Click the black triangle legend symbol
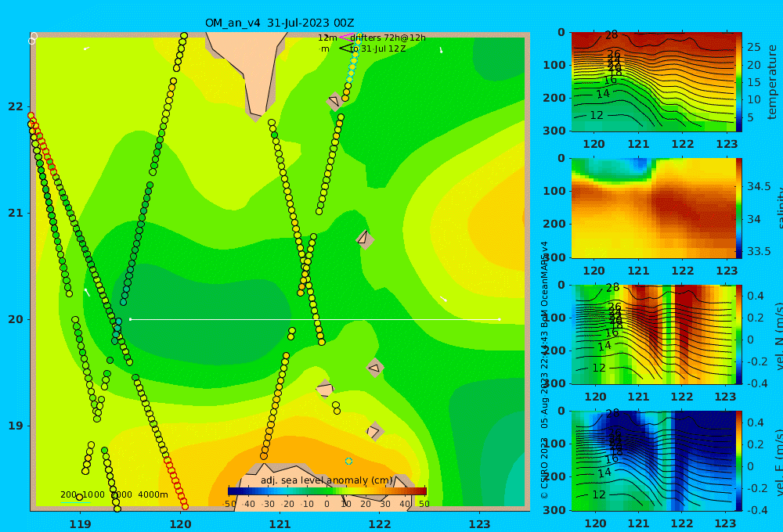Screen dimensions: 783x532 point(345,49)
